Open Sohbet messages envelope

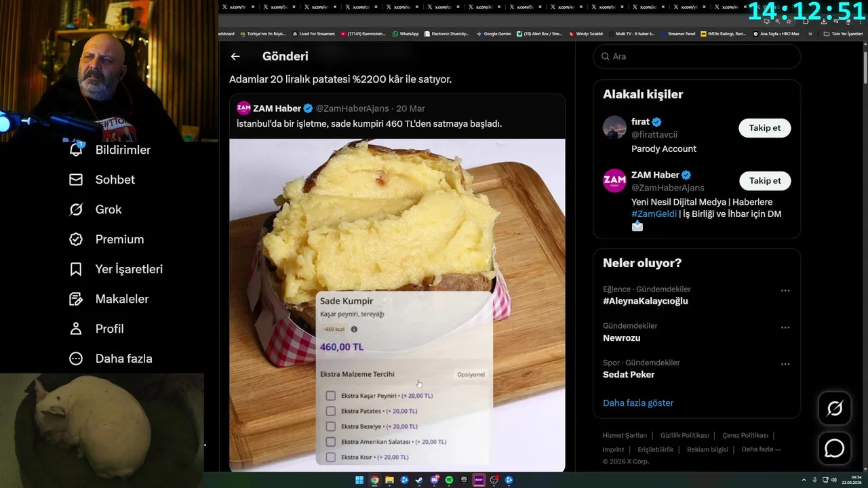(76, 180)
